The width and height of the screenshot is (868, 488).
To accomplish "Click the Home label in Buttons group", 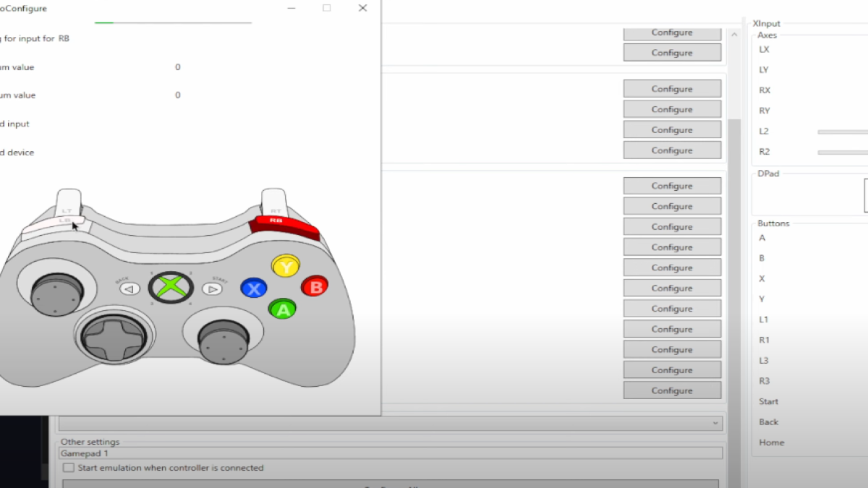I will coord(772,442).
